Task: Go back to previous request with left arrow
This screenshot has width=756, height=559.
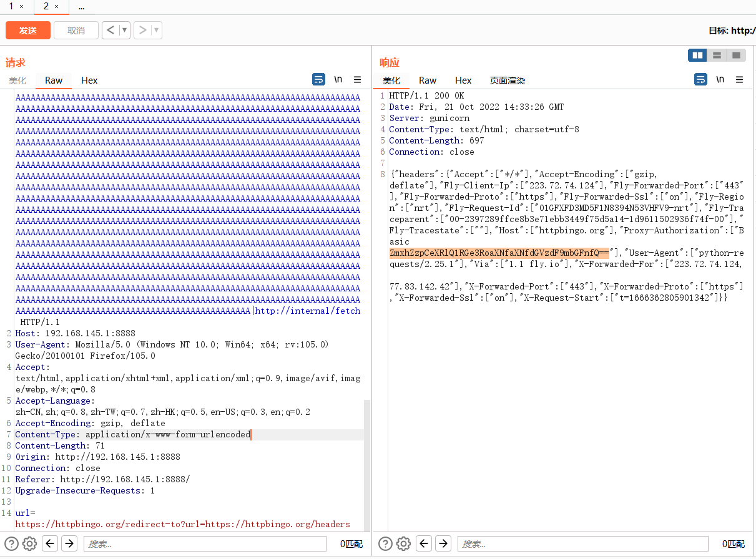Action: pos(110,30)
